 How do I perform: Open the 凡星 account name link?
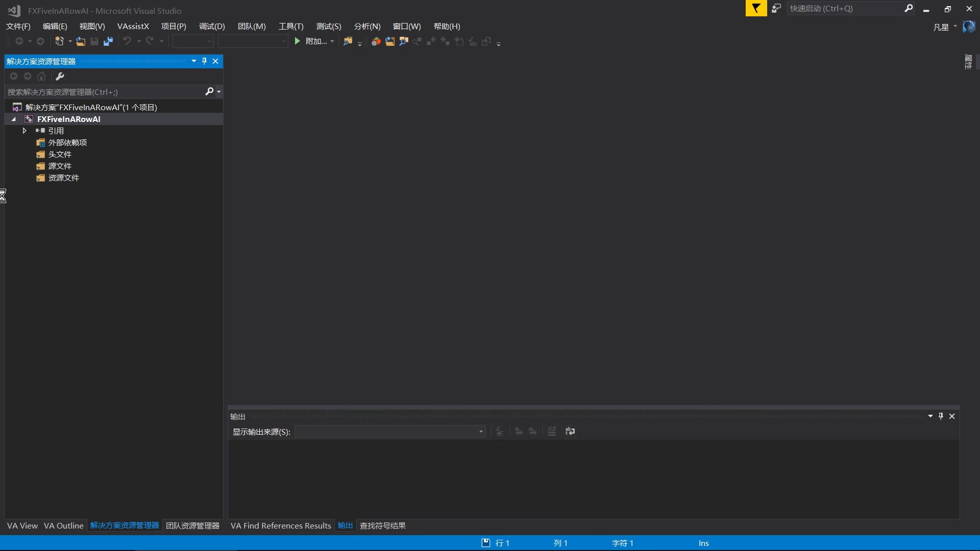tap(941, 27)
